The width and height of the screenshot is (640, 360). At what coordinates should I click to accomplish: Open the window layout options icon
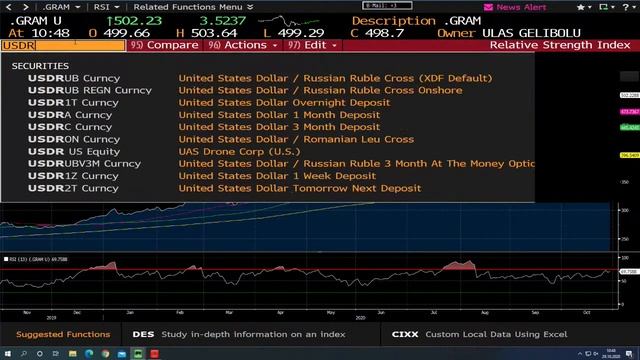607,7
